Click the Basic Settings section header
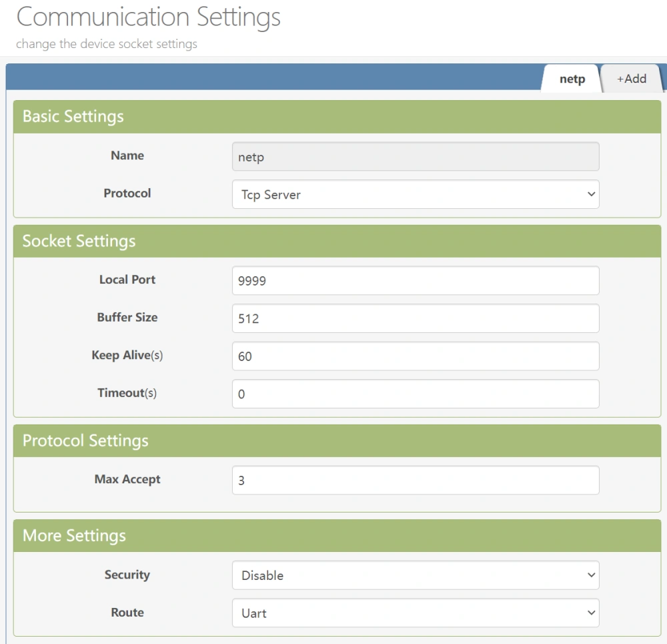The image size is (667, 644). pyautogui.click(x=337, y=117)
